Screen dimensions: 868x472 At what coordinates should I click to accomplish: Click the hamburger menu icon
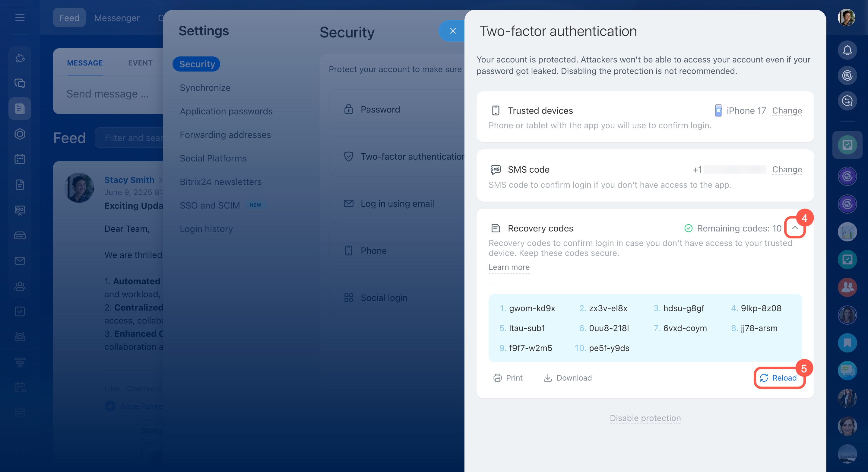point(20,18)
